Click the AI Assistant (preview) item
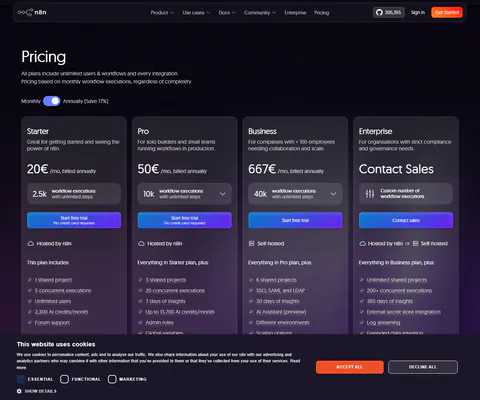Screen dimensions: 480x400 [281, 312]
